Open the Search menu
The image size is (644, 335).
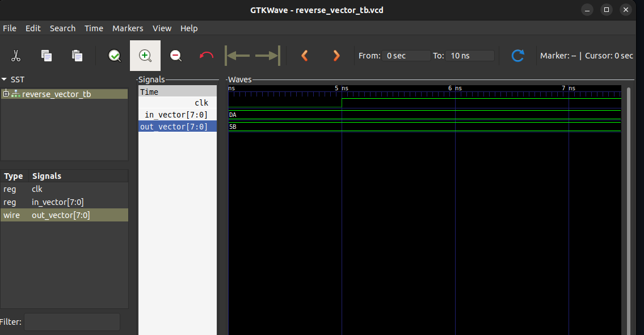62,28
